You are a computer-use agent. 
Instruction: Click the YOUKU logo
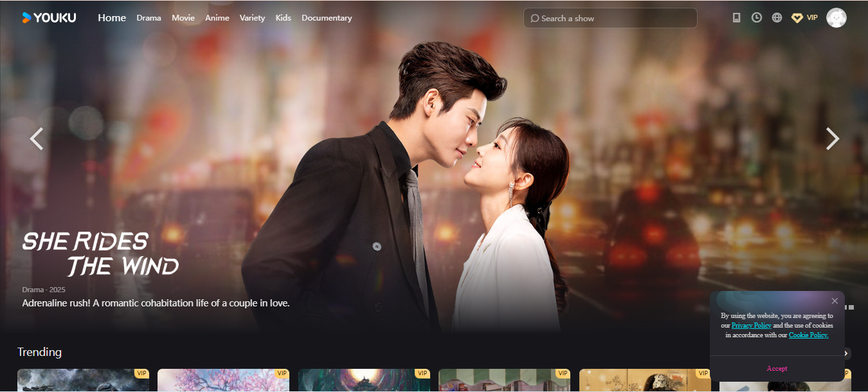point(49,18)
